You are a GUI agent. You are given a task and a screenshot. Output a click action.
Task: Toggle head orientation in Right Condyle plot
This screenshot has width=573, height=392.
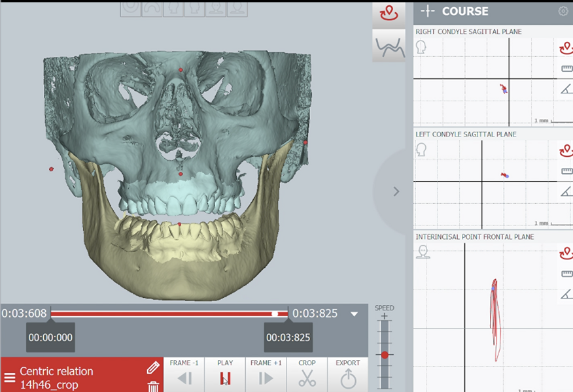(x=421, y=47)
